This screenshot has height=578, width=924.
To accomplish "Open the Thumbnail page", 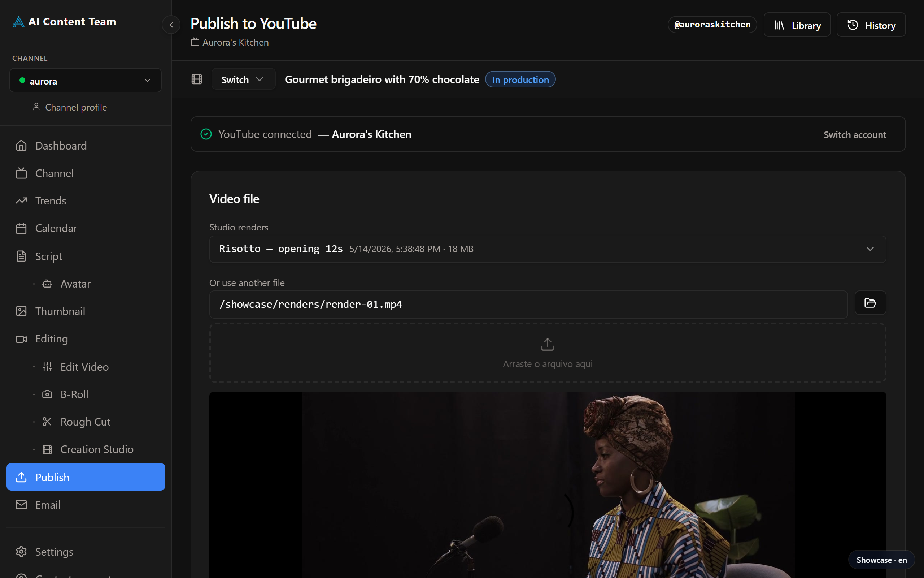I will click(86, 311).
